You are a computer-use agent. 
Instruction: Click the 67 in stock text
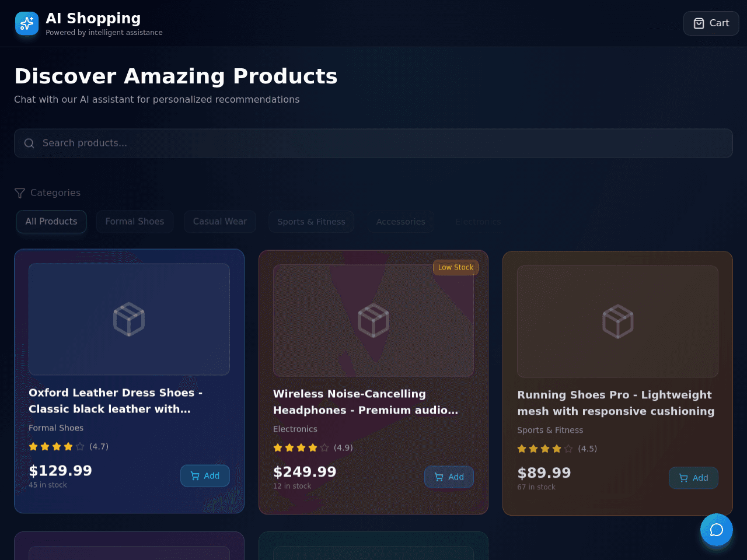tap(536, 488)
